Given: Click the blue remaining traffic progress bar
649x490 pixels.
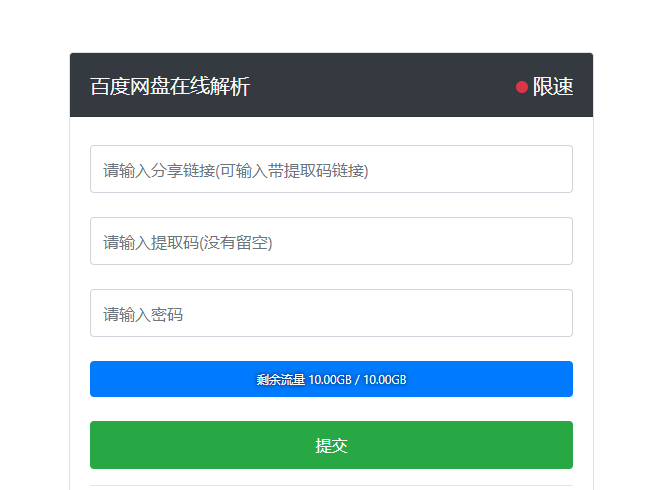Looking at the screenshot, I should [331, 379].
